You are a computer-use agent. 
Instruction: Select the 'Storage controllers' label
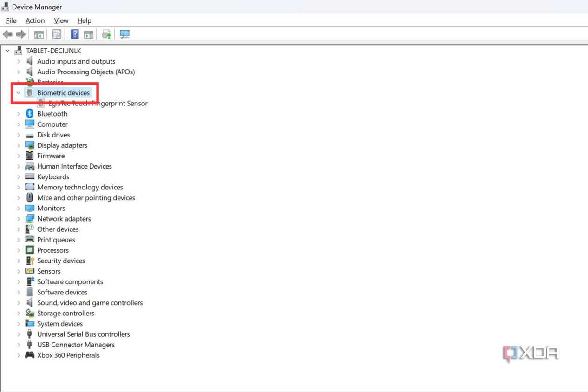(x=65, y=313)
